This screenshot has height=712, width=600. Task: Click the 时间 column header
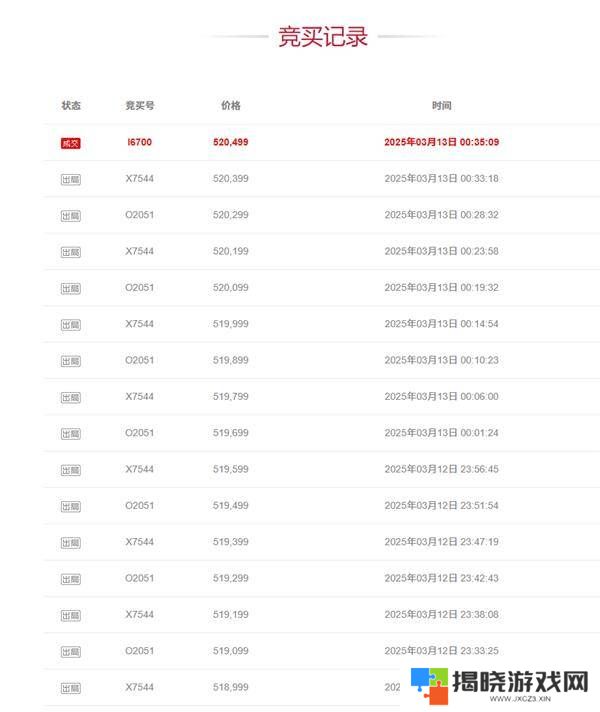(x=441, y=105)
